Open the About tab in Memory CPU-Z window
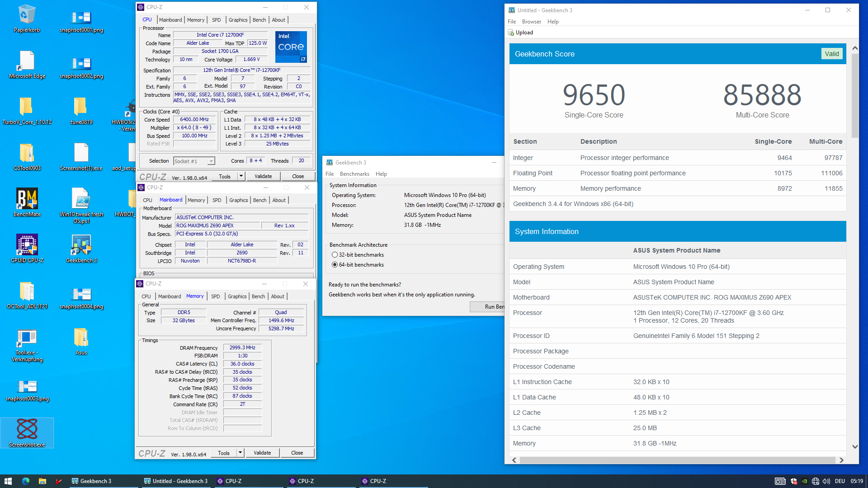Screen dimensions: 868x488 pyautogui.click(x=278, y=296)
